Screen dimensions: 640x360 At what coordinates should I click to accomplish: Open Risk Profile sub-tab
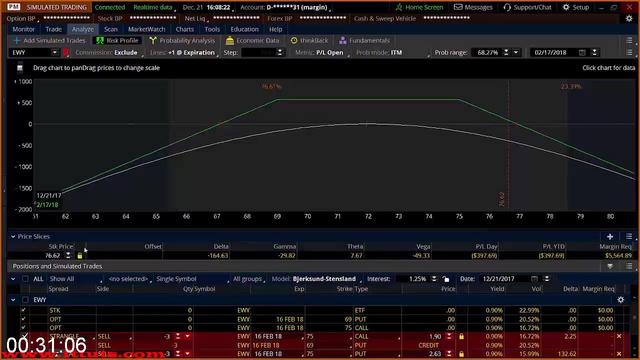pyautogui.click(x=117, y=40)
